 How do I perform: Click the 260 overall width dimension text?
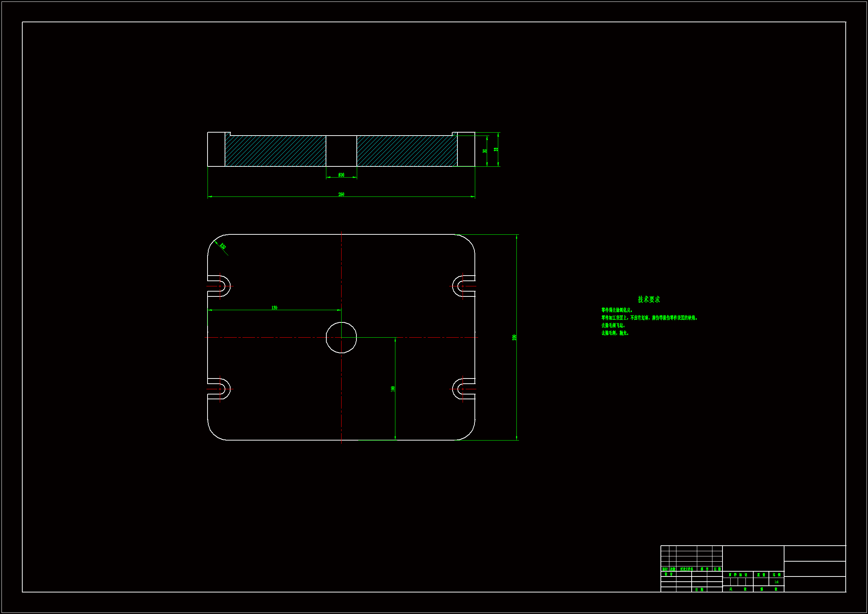(341, 194)
